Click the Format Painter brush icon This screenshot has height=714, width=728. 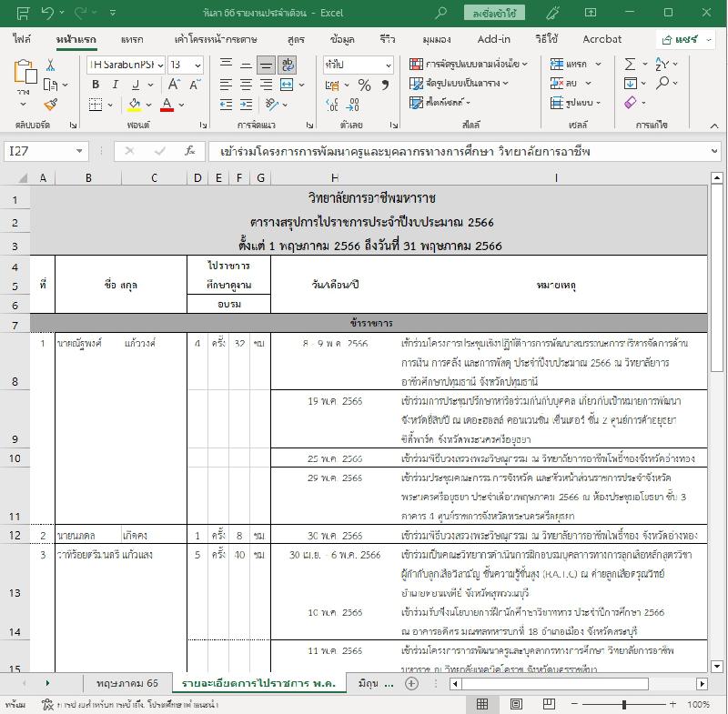pos(51,105)
